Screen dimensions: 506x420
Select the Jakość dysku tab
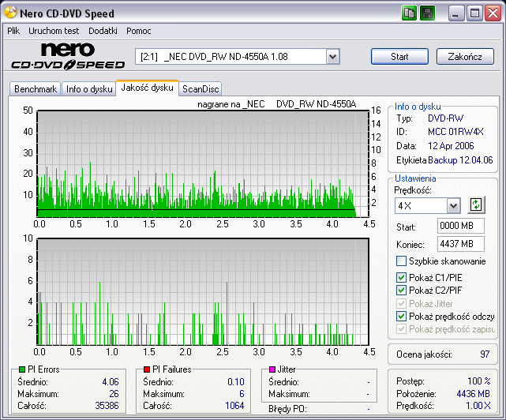(x=147, y=88)
